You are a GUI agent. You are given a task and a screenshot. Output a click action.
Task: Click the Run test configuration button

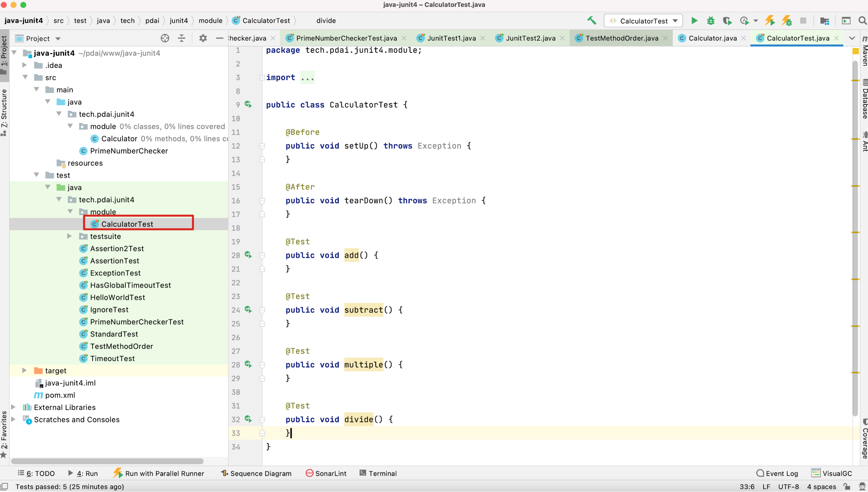(693, 21)
